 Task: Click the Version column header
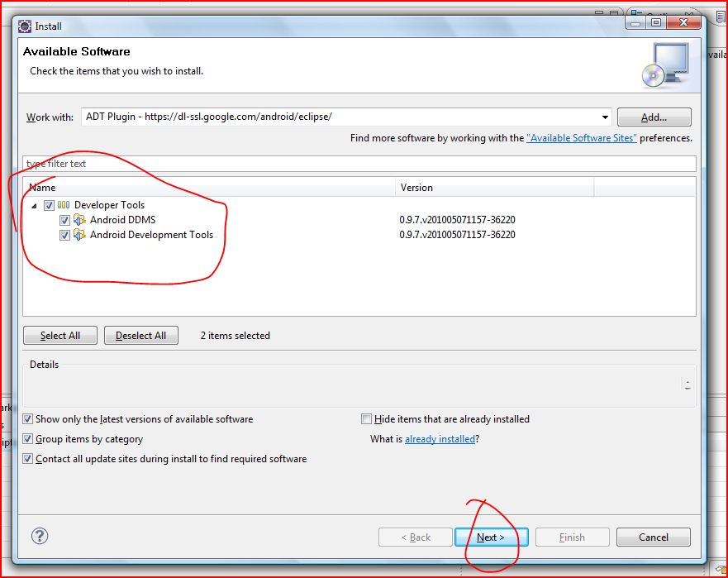pos(495,187)
